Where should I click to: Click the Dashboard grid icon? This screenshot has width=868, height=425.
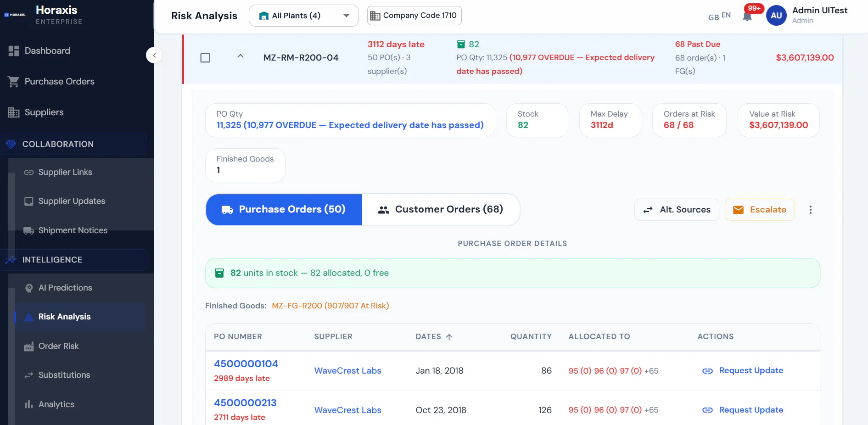click(14, 51)
